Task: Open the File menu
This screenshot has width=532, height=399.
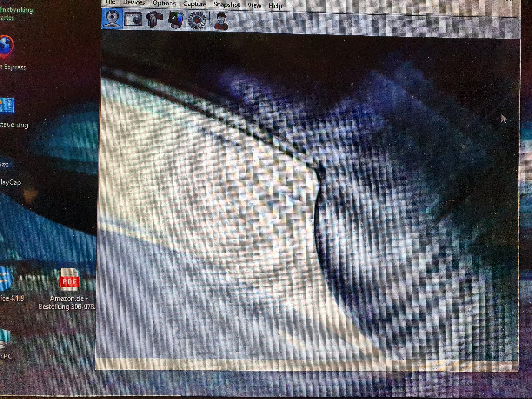Action: pos(110,2)
